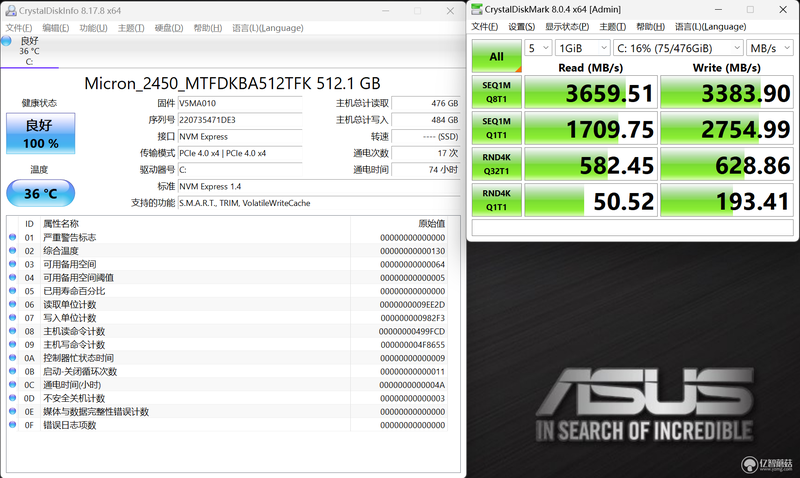Screen dimensions: 800x478
Task: Open the 语言(L)(Language) menu in CrystalDiskMark
Action: click(x=711, y=27)
